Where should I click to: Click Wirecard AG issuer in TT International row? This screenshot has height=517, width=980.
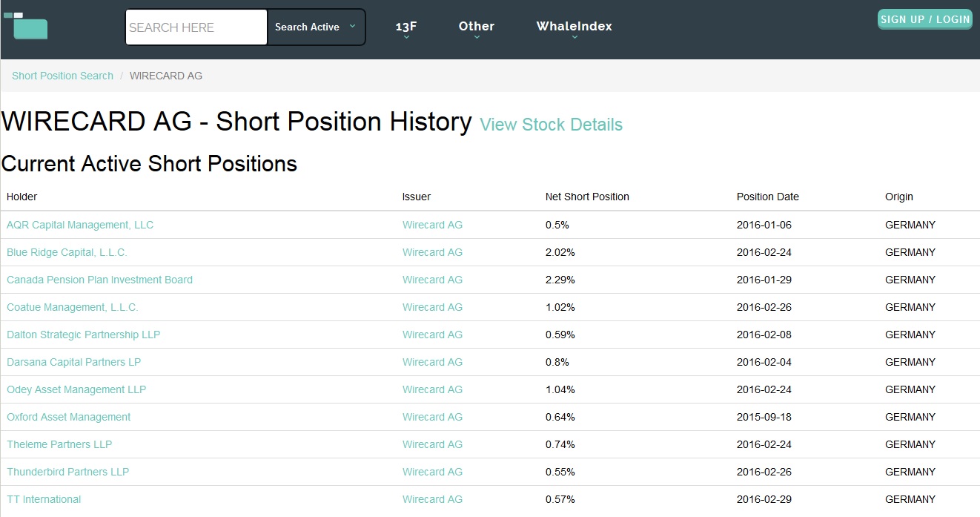click(432, 499)
